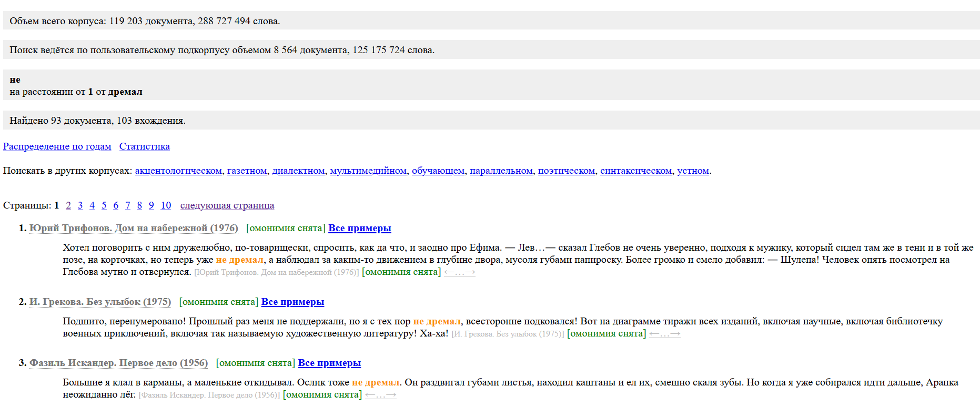Jump to results page 10

(x=166, y=205)
